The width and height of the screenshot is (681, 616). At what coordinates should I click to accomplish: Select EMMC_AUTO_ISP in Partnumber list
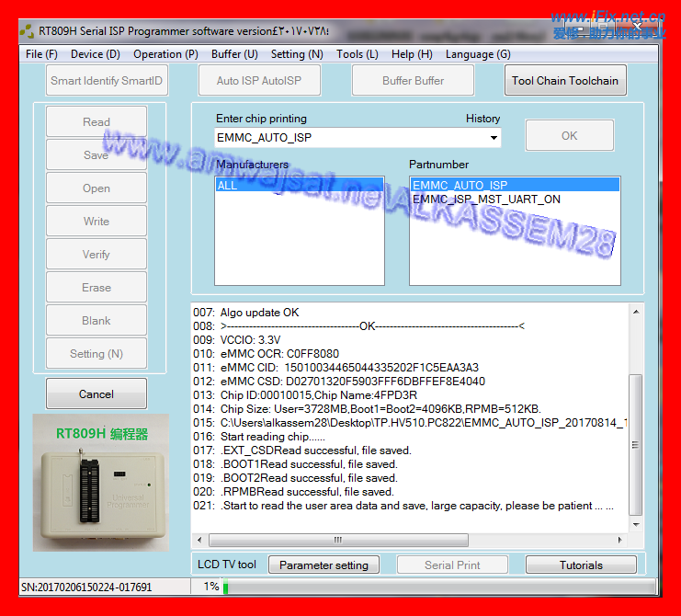[460, 186]
